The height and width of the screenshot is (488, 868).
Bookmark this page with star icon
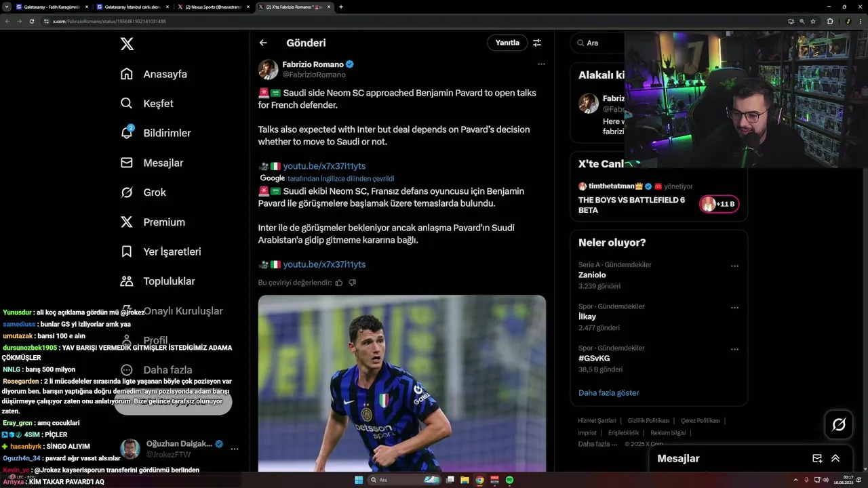[x=813, y=21]
